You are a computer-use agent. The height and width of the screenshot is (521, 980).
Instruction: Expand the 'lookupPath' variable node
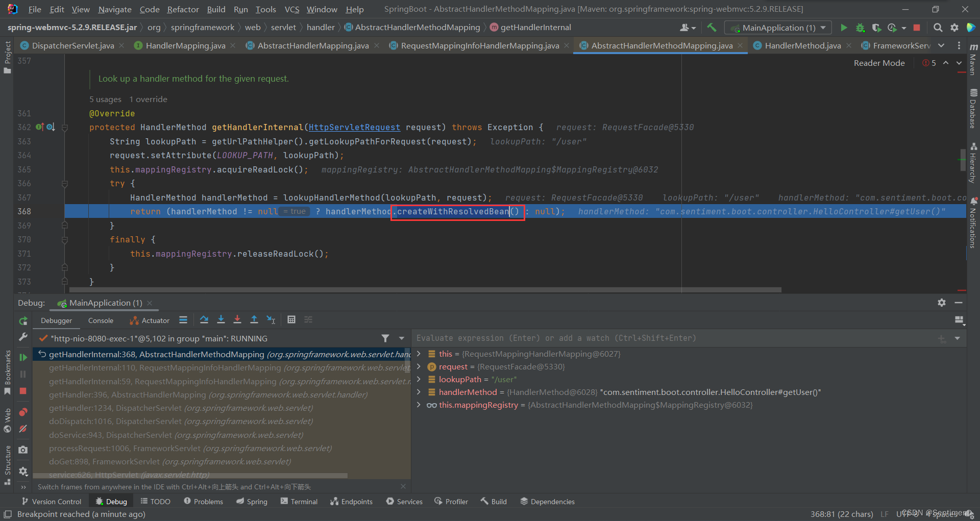(x=419, y=379)
